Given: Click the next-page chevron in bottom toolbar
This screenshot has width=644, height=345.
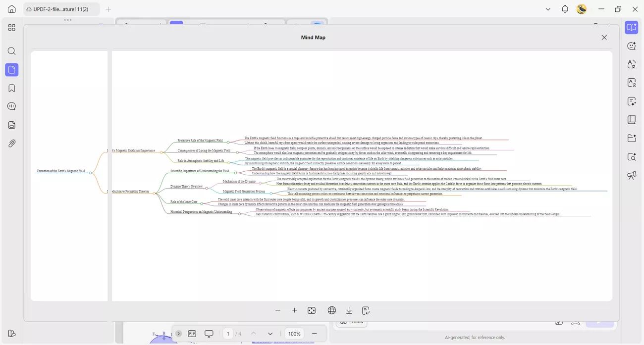Looking at the screenshot, I should click(270, 333).
